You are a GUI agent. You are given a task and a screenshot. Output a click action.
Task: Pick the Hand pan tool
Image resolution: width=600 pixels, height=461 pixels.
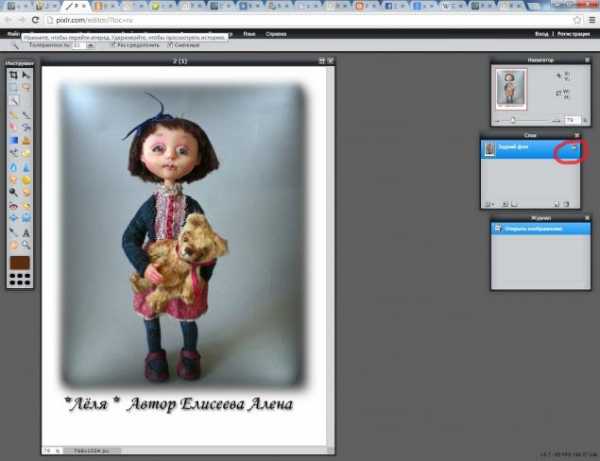[x=13, y=244]
